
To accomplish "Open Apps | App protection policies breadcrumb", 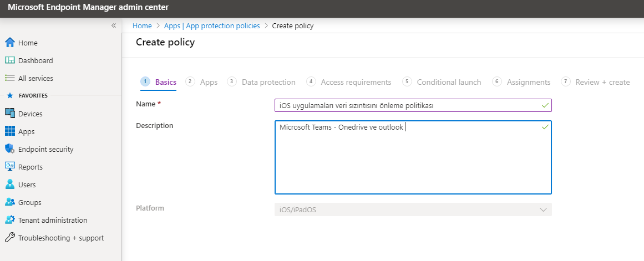I will (x=212, y=26).
